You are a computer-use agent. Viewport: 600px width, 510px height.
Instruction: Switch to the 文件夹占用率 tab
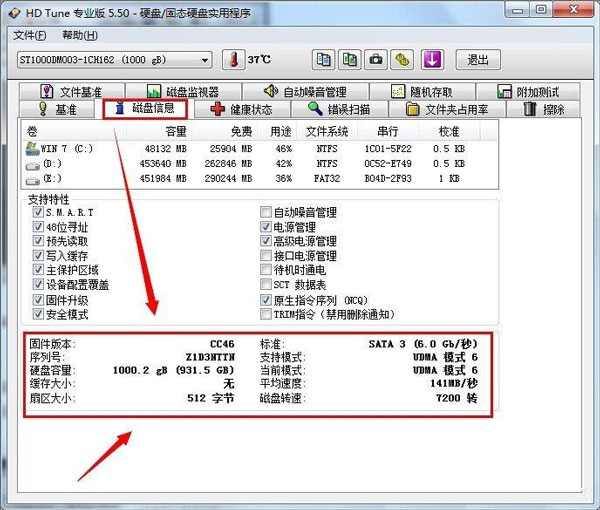pos(447,109)
